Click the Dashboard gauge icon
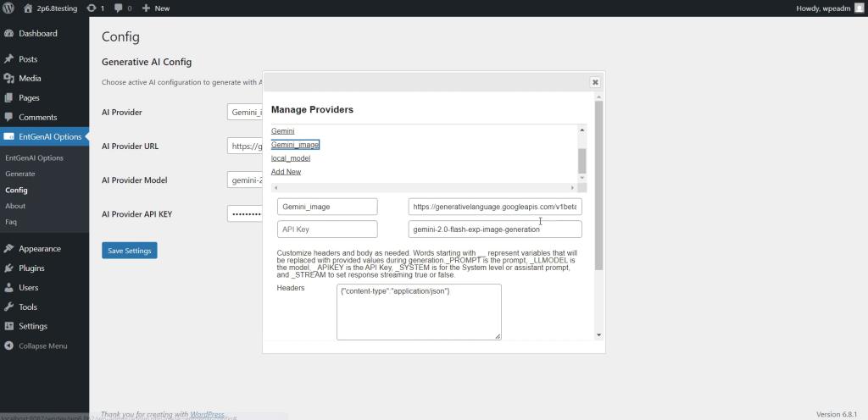Image resolution: width=868 pixels, height=420 pixels. (x=8, y=34)
